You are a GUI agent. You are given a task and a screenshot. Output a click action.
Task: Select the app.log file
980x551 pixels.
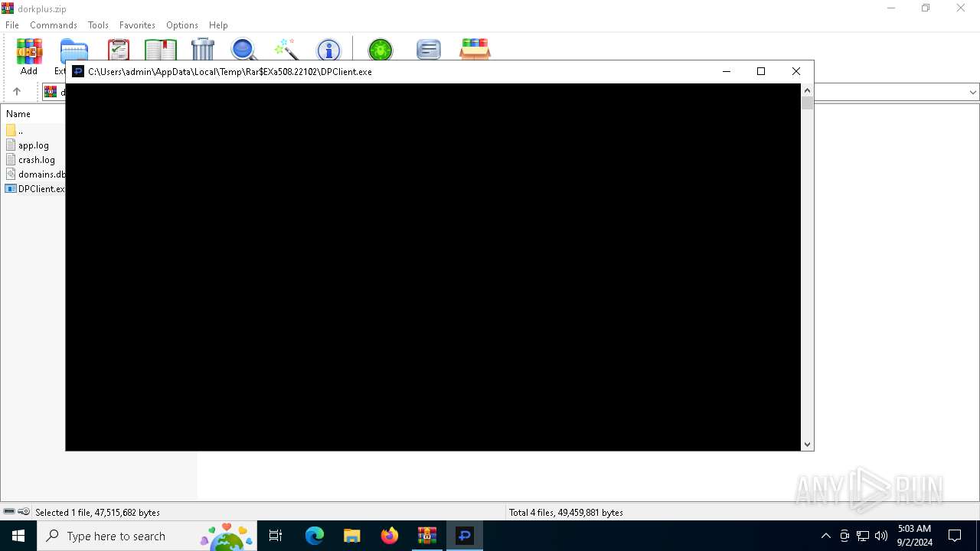28,145
